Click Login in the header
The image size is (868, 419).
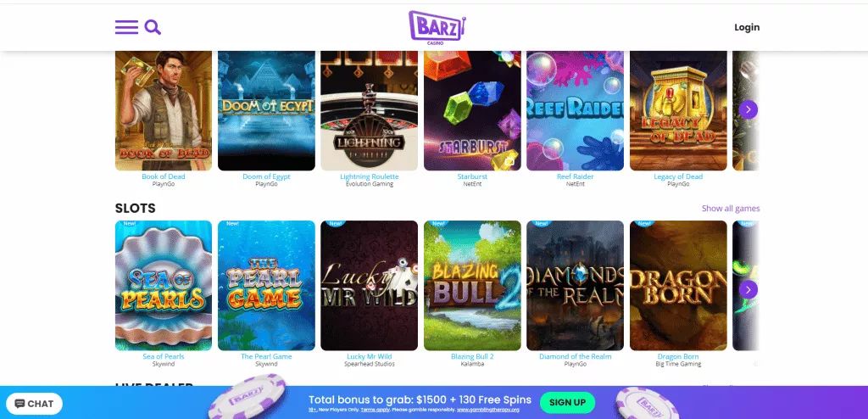point(747,27)
